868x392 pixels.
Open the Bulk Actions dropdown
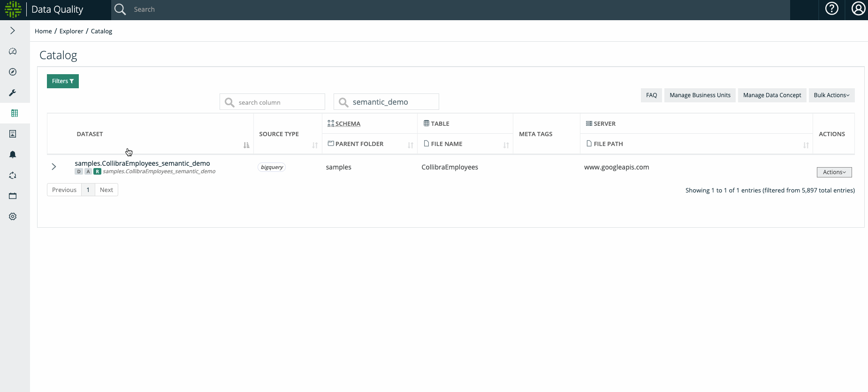point(831,95)
